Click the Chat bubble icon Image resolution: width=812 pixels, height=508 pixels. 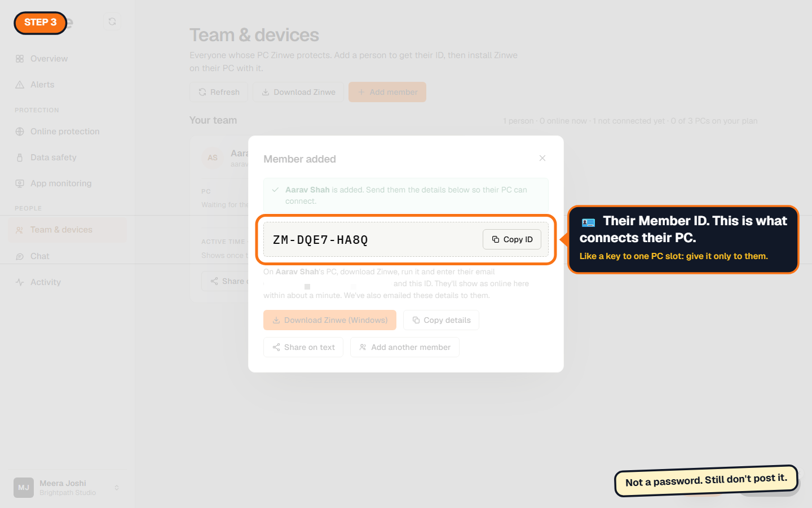coord(20,256)
